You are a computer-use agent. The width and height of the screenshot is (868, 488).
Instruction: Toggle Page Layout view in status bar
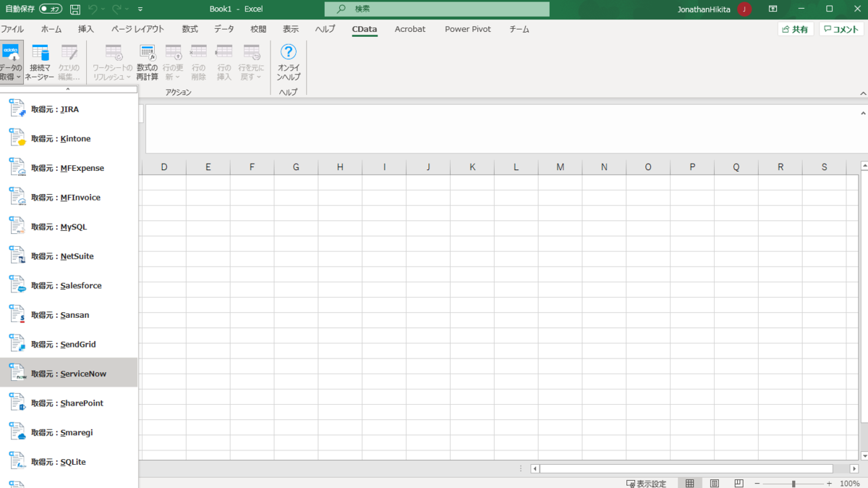coord(715,482)
